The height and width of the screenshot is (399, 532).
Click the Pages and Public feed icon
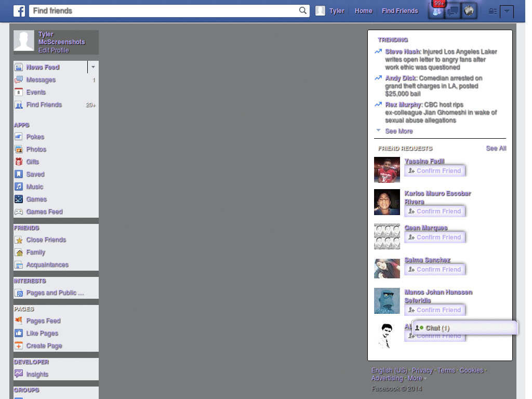[19, 293]
